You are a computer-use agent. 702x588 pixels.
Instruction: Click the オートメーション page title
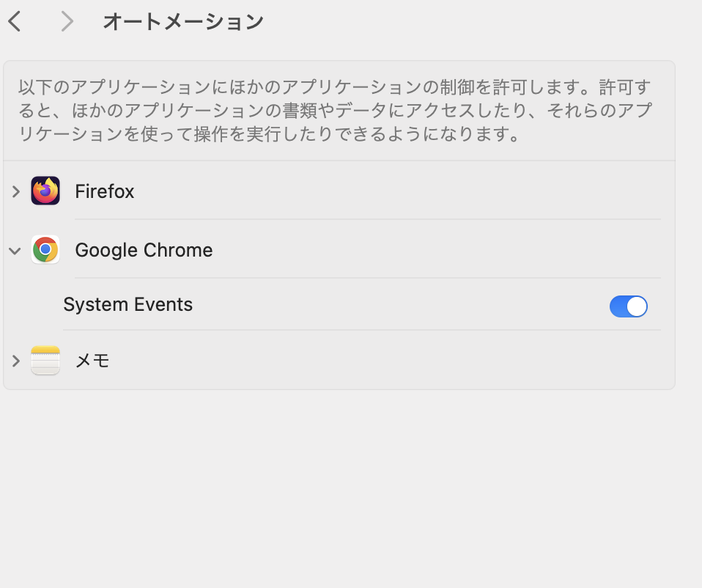(183, 21)
